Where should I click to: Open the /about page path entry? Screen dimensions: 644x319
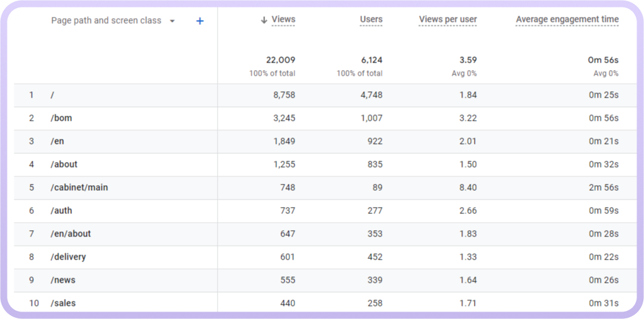[x=64, y=165]
